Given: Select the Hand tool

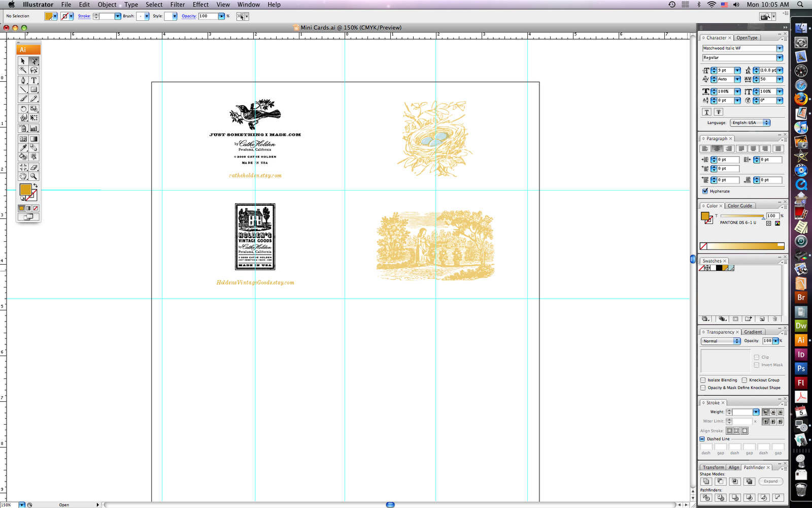Looking at the screenshot, I should (23, 176).
